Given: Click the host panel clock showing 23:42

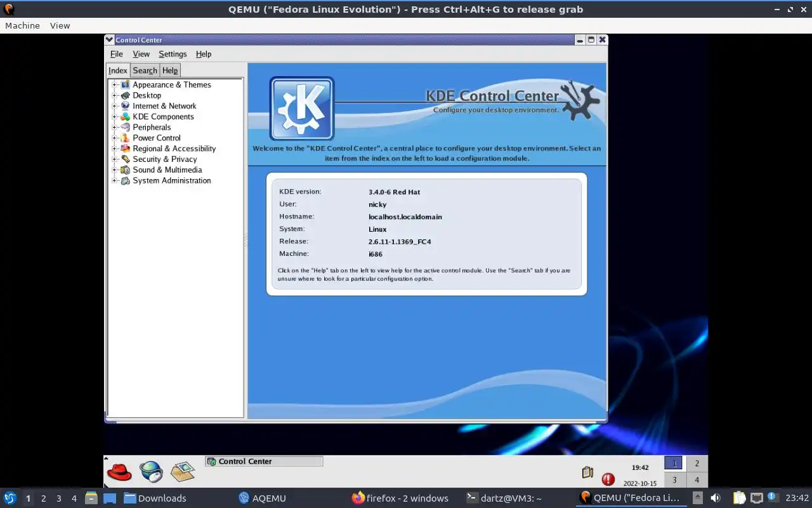Looking at the screenshot, I should (797, 498).
